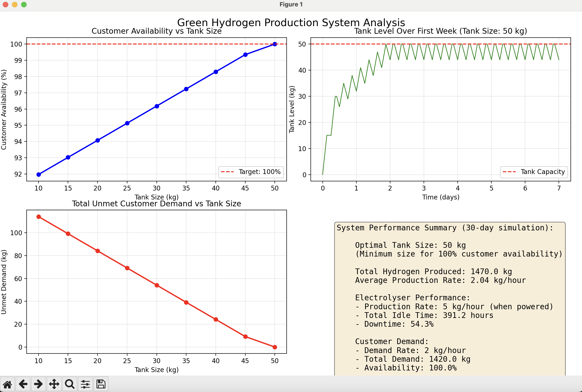
Task: Click the Average Production Rate: 2.04 kg/hour line
Action: click(440, 280)
